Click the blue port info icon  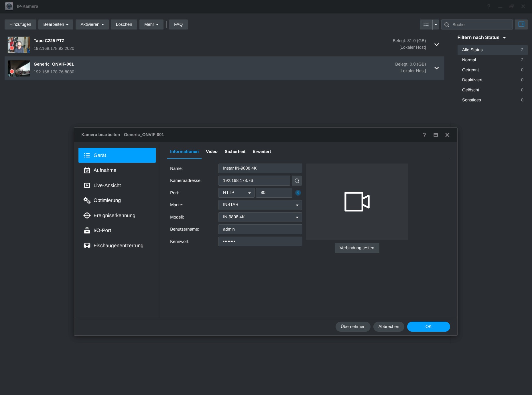point(298,193)
